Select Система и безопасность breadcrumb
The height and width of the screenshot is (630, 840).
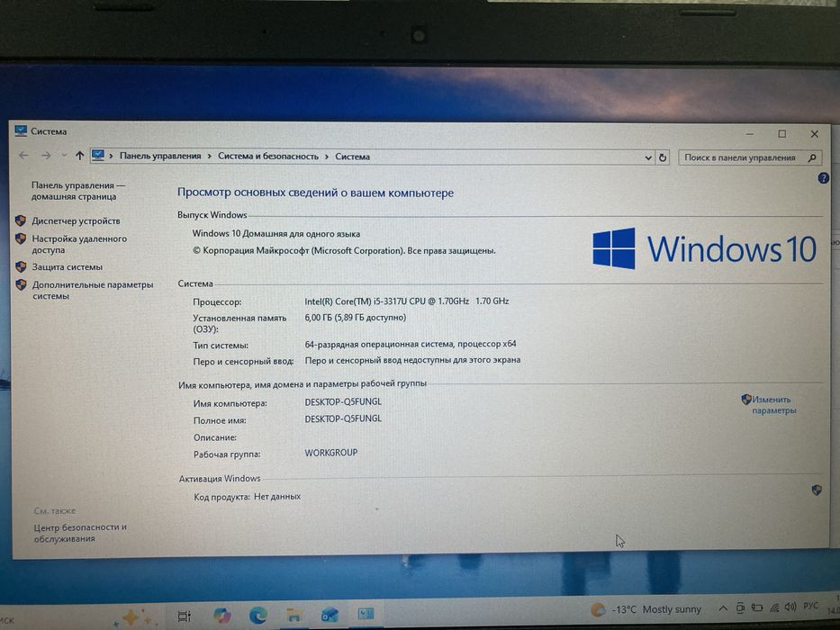click(268, 157)
